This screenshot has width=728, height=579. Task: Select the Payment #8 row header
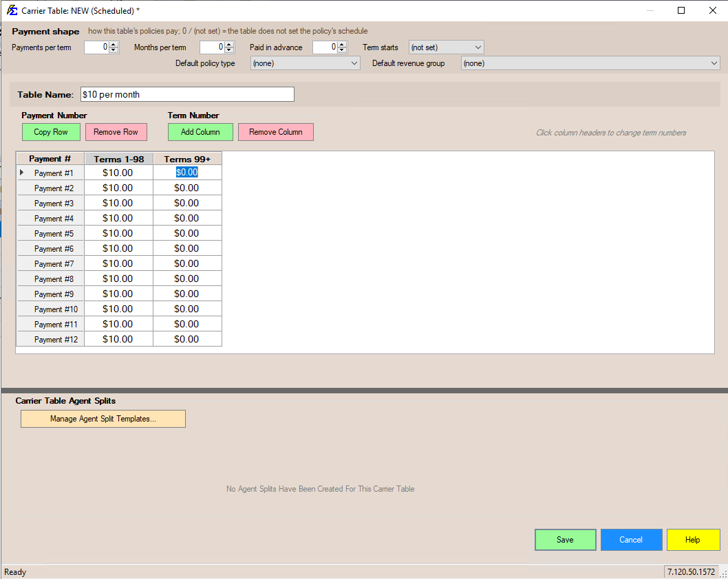50,278
